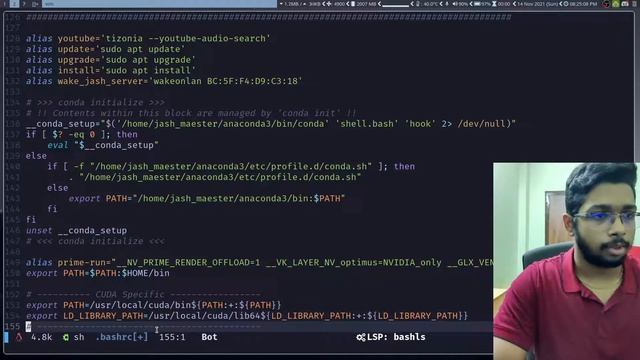640x360 pixels.
Task: Click the 'export PATH=$PATH:$HOME/bin' line
Action: click(x=98, y=273)
